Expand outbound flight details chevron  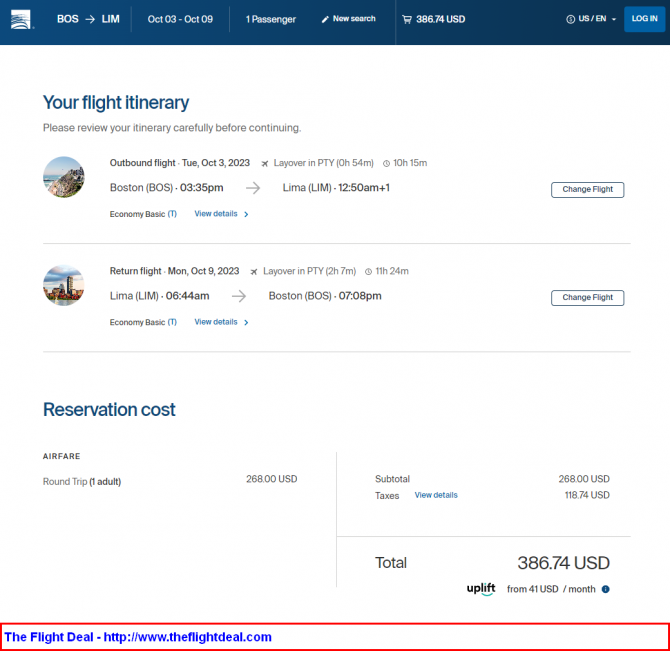[246, 214]
